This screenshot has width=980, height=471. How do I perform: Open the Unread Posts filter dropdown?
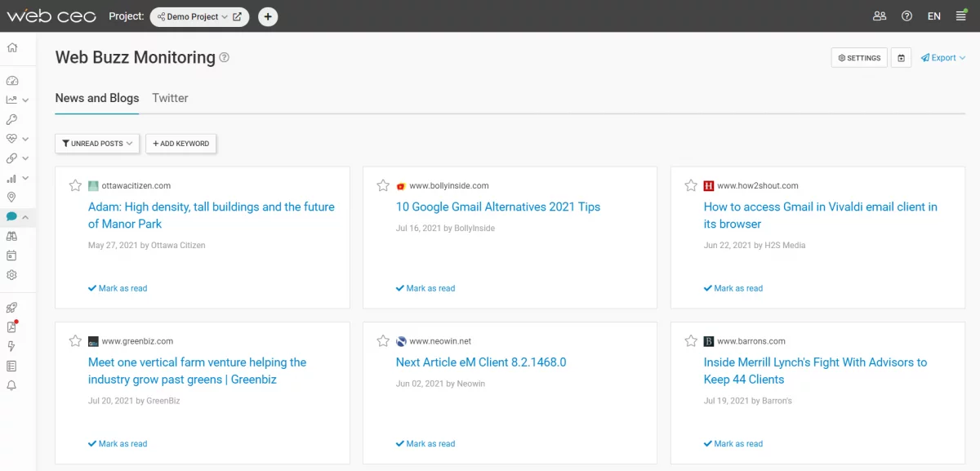[97, 144]
